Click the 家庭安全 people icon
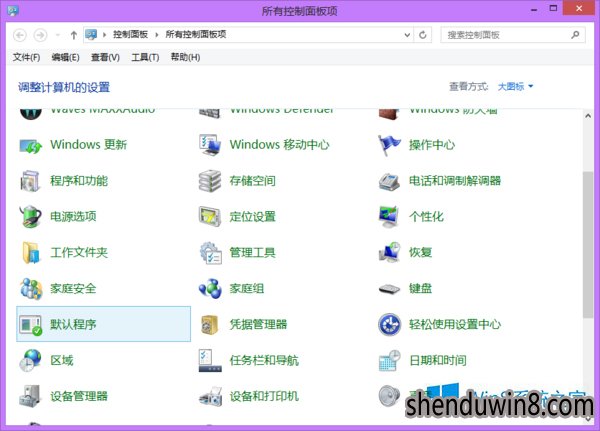The width and height of the screenshot is (600, 431). pyautogui.click(x=31, y=289)
